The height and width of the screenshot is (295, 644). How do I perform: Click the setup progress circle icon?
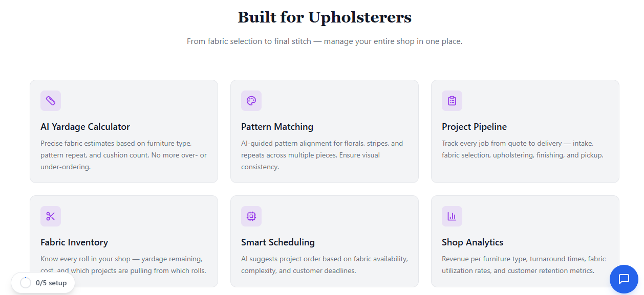(25, 282)
